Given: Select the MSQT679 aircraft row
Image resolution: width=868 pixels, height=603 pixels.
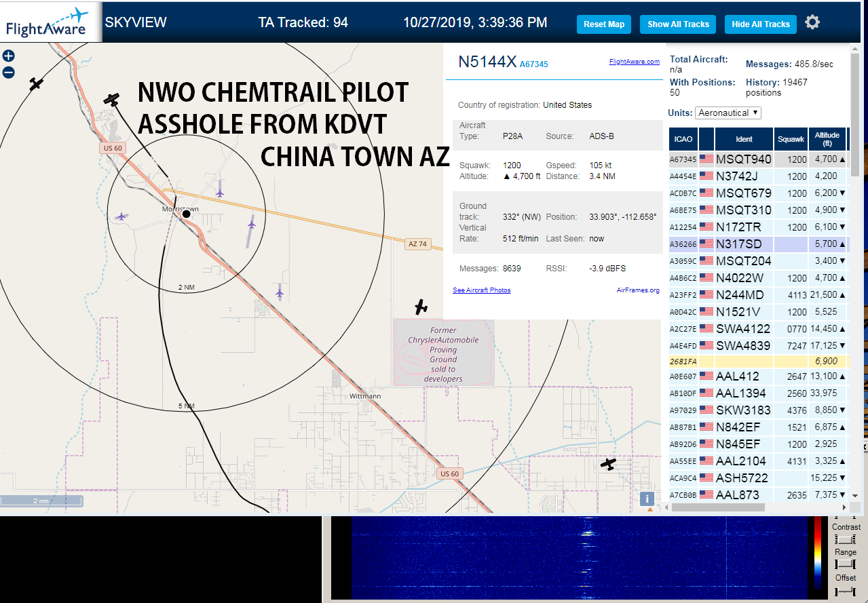Looking at the screenshot, I should tap(758, 193).
